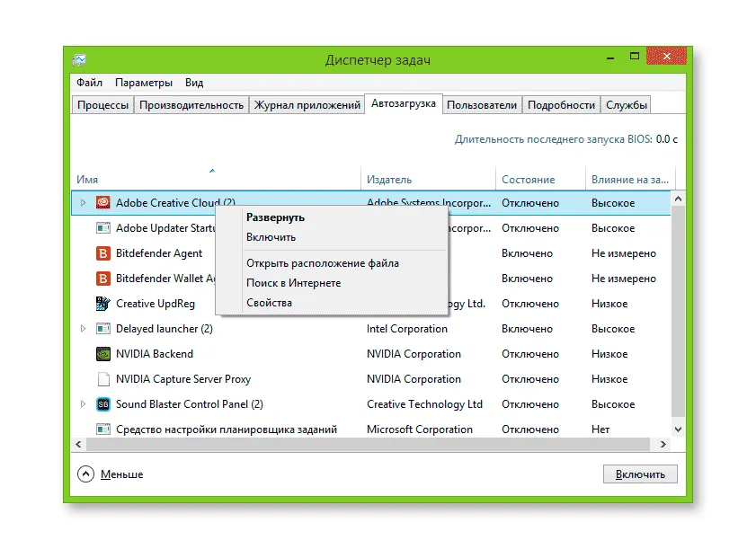Viewport: 756px width, 549px height.
Task: Open the Параметры menu
Action: pos(144,83)
